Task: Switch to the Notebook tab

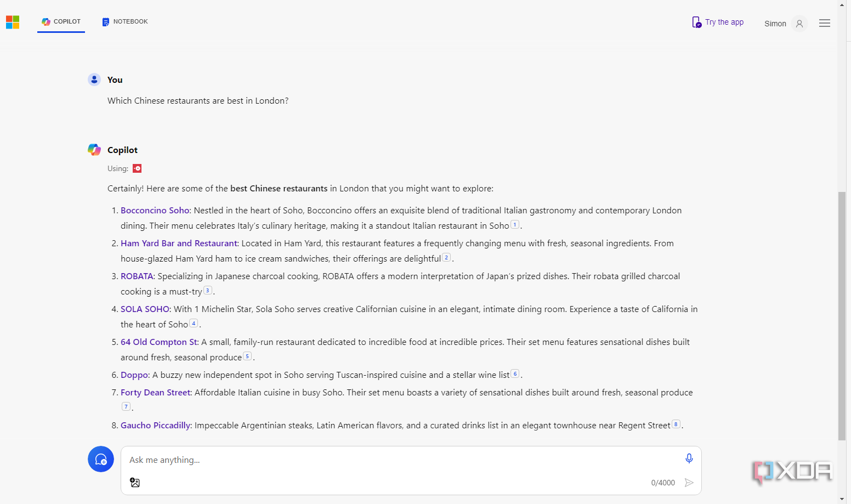Action: (x=125, y=22)
